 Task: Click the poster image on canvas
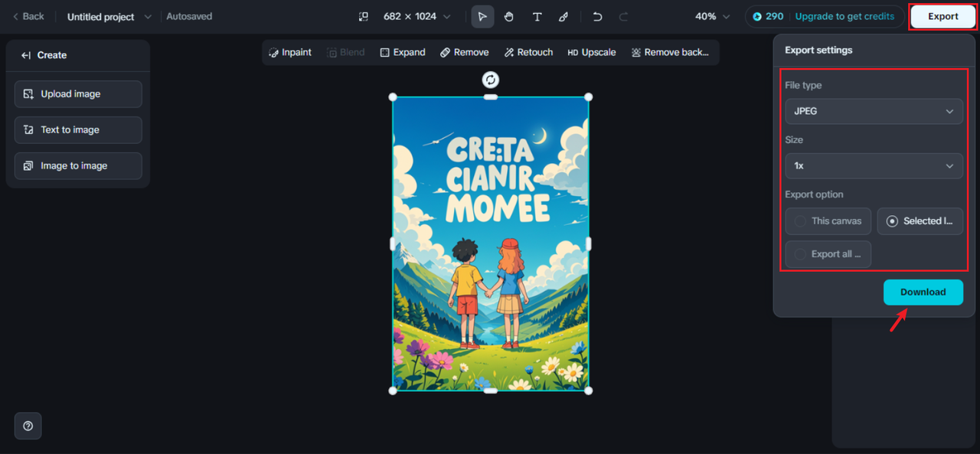pyautogui.click(x=491, y=243)
